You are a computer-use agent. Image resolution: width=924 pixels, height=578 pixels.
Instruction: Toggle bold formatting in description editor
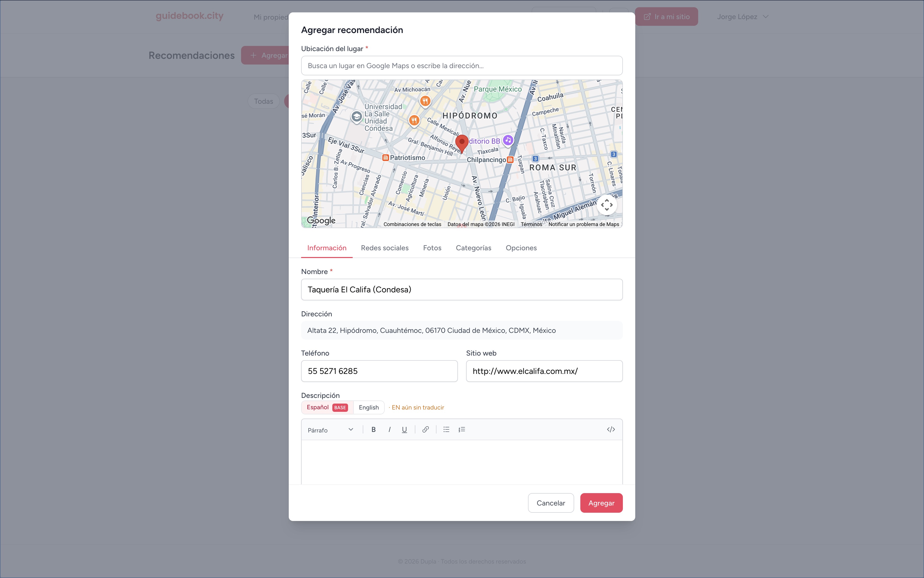pyautogui.click(x=373, y=430)
